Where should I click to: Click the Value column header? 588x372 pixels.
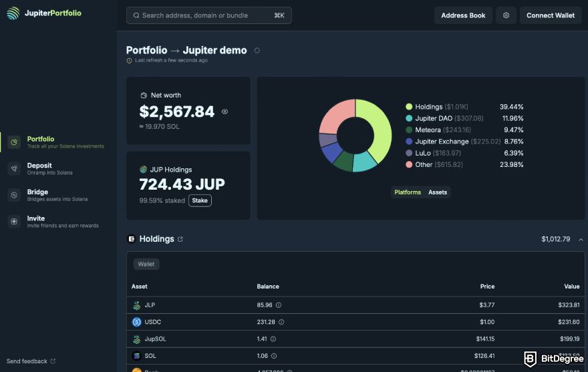[x=571, y=287]
